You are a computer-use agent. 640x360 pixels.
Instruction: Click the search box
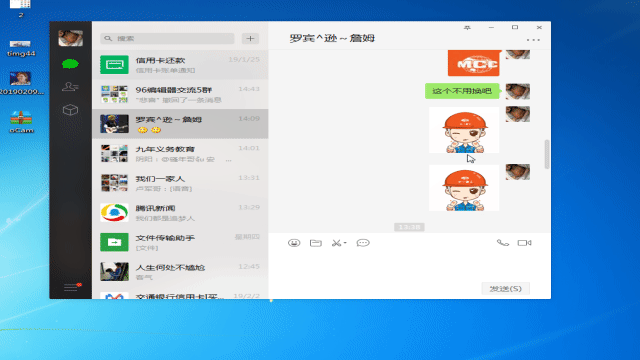[x=167, y=38]
